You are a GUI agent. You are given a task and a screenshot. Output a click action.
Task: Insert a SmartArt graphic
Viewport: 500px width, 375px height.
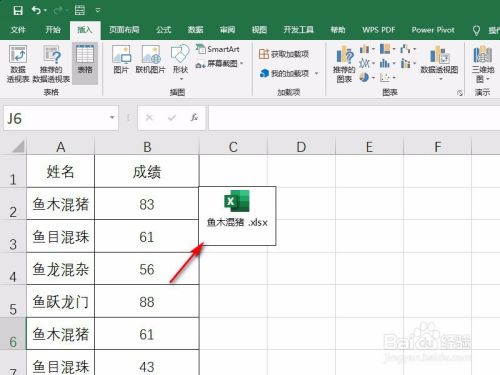pyautogui.click(x=218, y=49)
